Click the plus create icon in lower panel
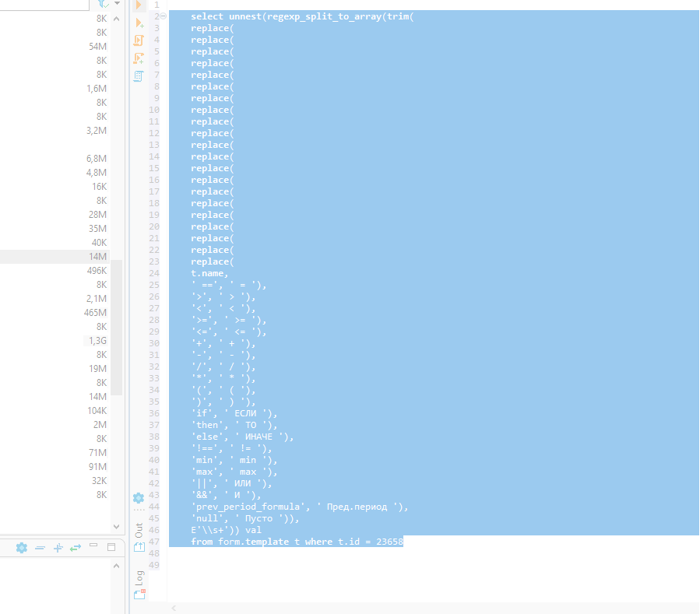 pyautogui.click(x=58, y=548)
